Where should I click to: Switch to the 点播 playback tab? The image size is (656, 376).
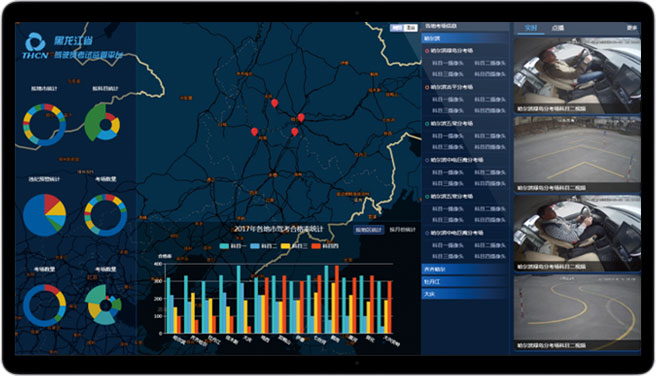[558, 28]
